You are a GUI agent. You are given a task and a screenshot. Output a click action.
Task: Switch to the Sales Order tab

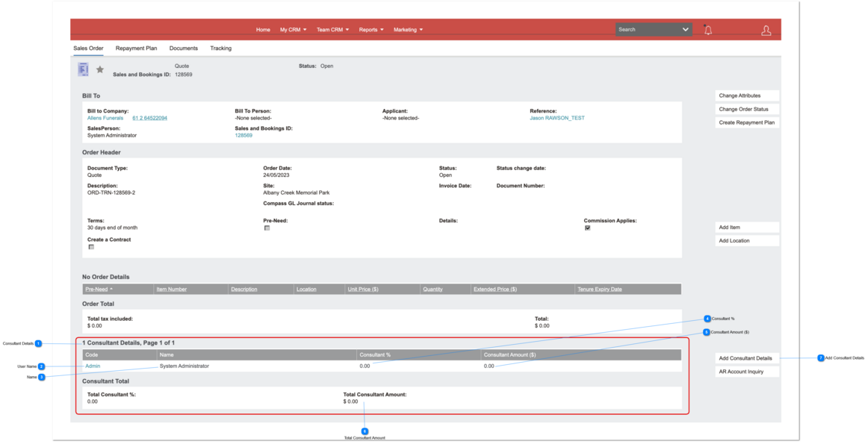88,48
